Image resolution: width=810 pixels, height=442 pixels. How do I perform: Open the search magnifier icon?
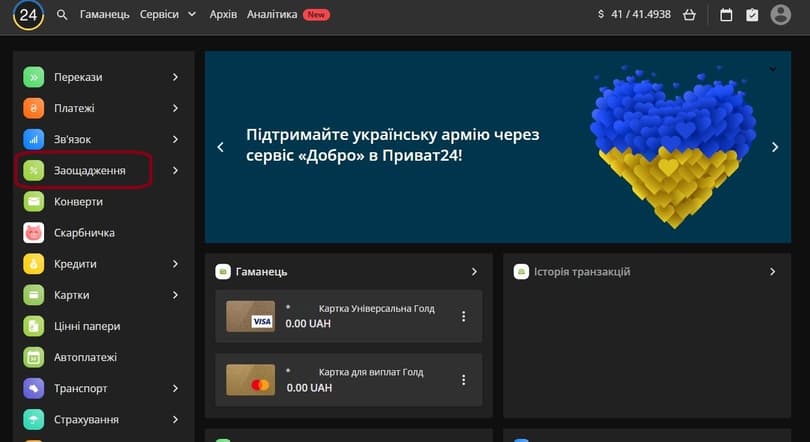click(x=62, y=15)
